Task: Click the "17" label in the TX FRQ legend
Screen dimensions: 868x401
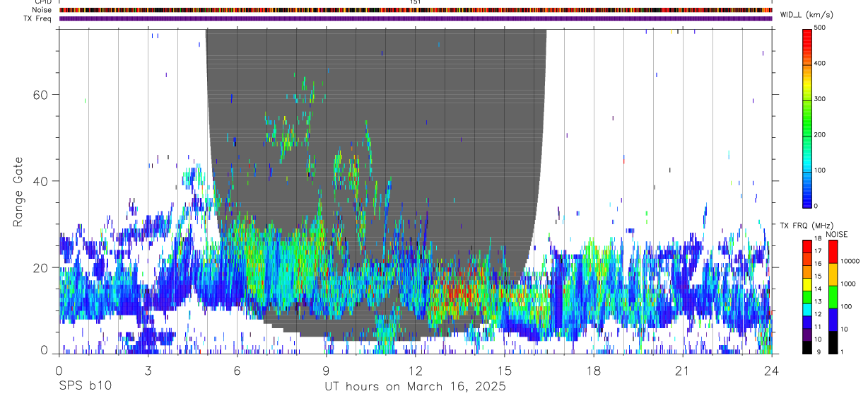Action: click(x=818, y=251)
